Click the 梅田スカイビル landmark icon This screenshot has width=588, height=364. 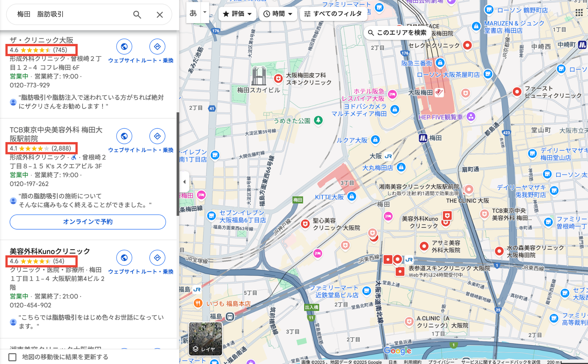coord(259,75)
